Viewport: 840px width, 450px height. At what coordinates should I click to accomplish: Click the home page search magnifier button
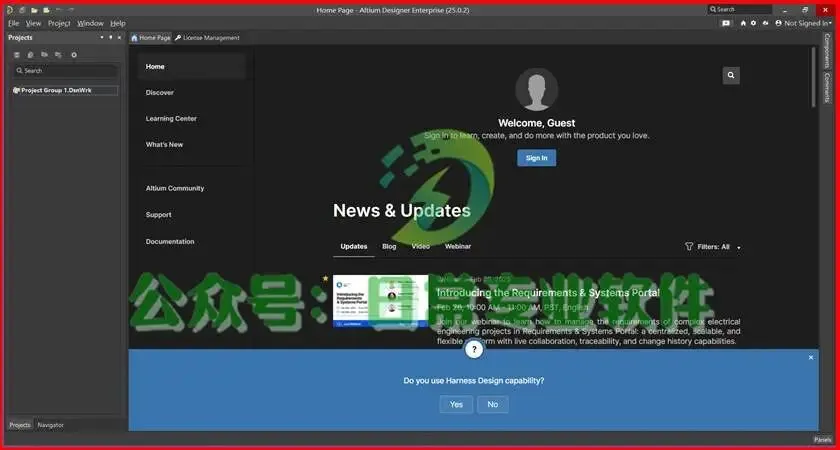(731, 76)
